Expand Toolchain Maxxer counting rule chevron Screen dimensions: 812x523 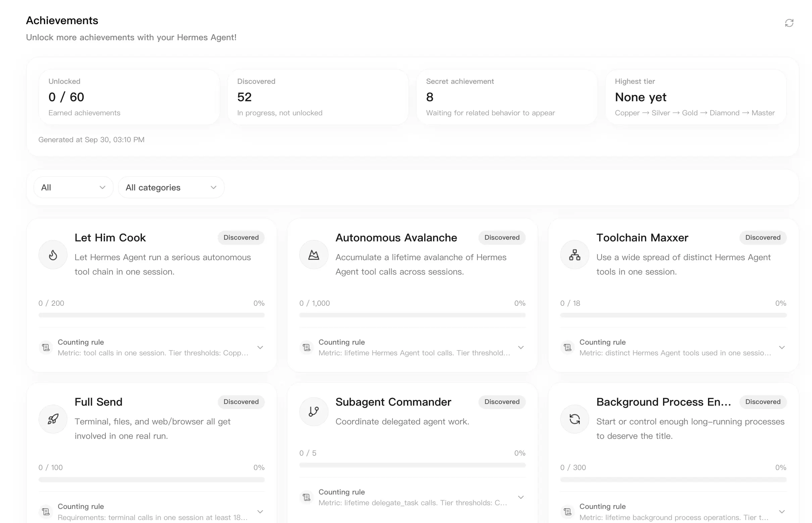point(782,347)
